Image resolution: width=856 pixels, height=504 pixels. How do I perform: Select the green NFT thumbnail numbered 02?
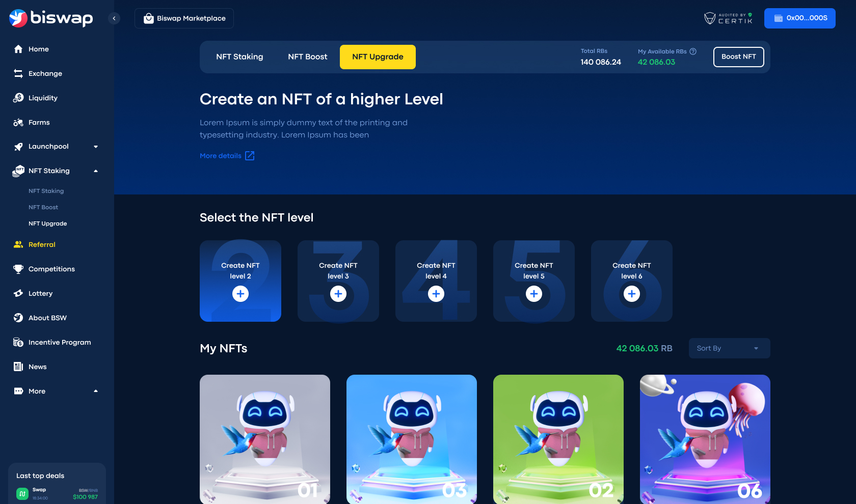(558, 439)
